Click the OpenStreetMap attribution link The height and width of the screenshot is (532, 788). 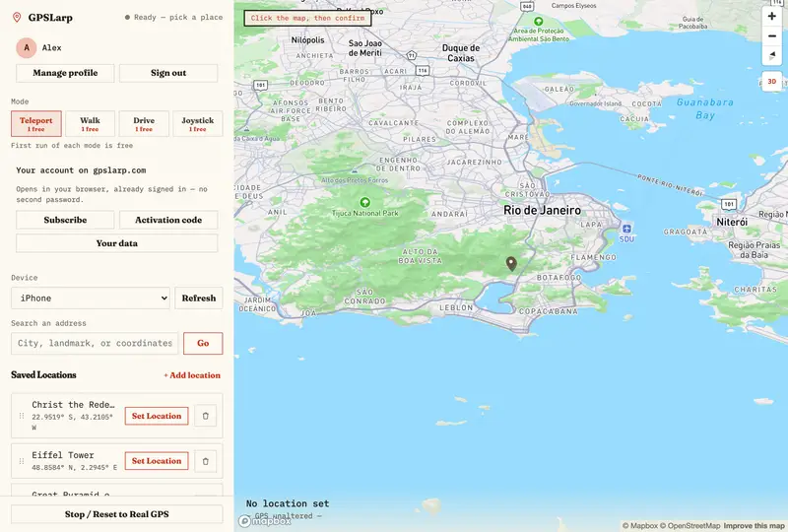[690, 526]
